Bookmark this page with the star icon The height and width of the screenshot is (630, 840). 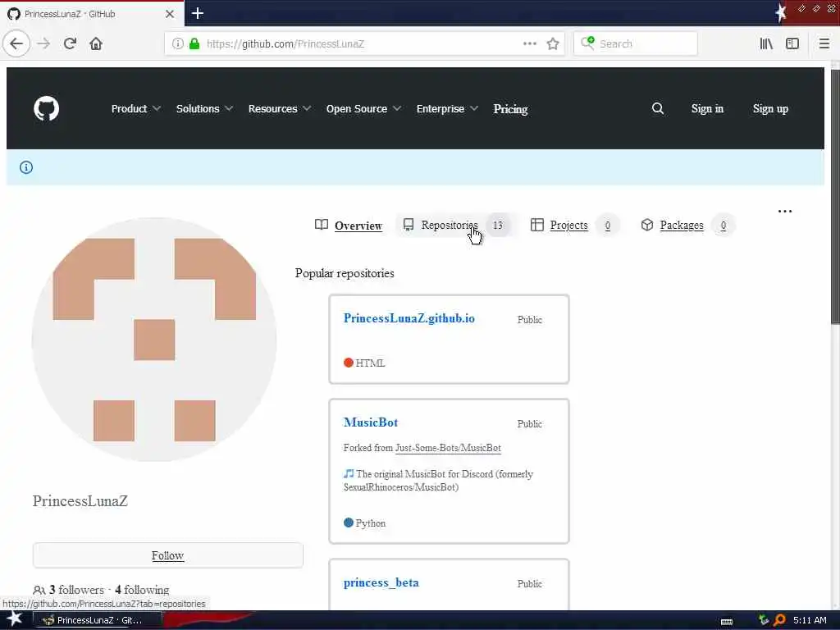[553, 44]
